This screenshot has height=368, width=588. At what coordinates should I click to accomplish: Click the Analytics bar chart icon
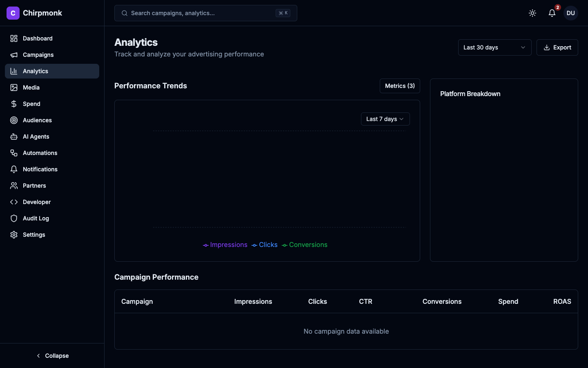(13, 71)
